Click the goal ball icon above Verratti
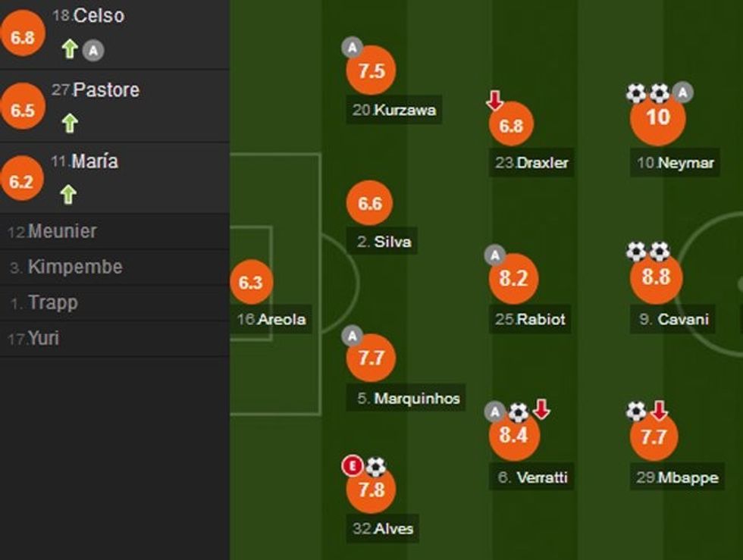Image resolution: width=743 pixels, height=560 pixels. pyautogui.click(x=519, y=412)
